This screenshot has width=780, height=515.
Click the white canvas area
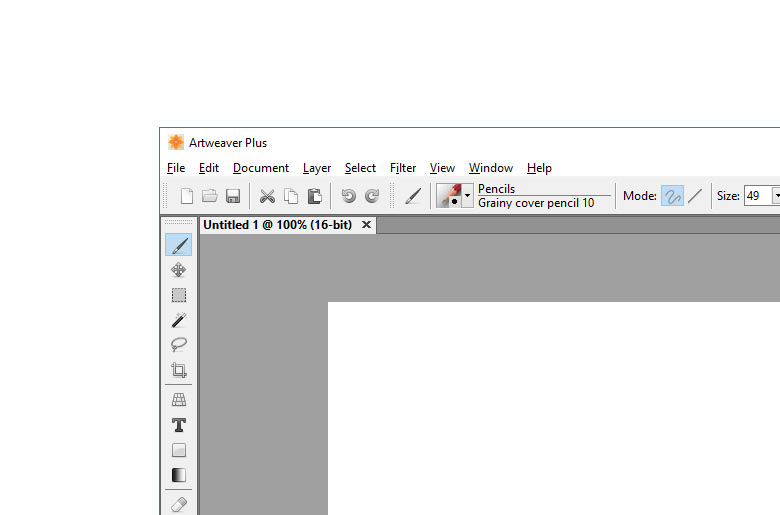coord(554,408)
